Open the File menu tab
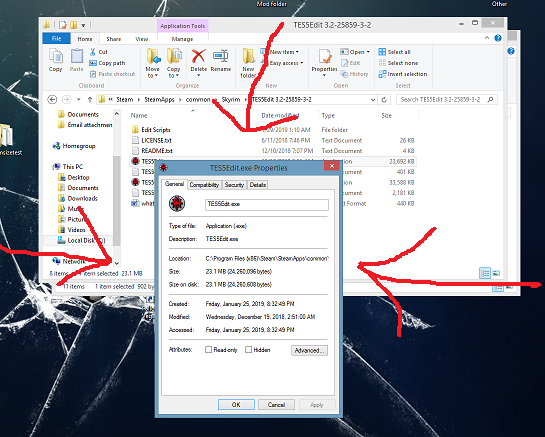Viewport: 545px width, 437px height. tap(57, 39)
